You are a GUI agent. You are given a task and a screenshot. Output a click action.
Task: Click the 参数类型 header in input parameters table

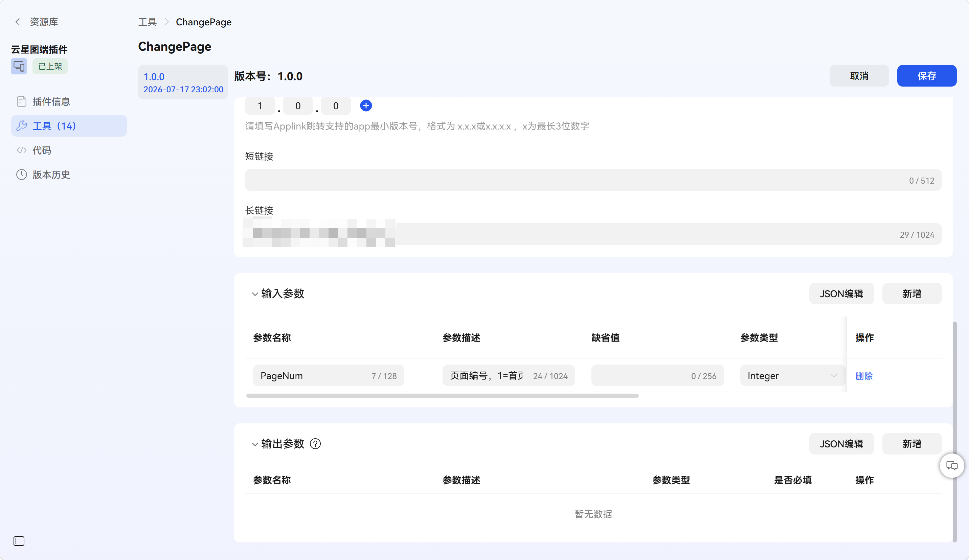[759, 337]
